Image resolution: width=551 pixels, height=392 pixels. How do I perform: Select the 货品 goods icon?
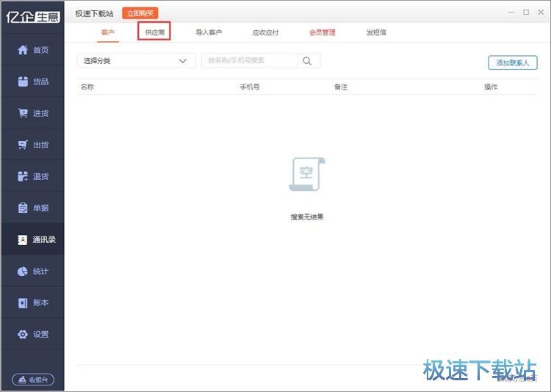(x=23, y=81)
